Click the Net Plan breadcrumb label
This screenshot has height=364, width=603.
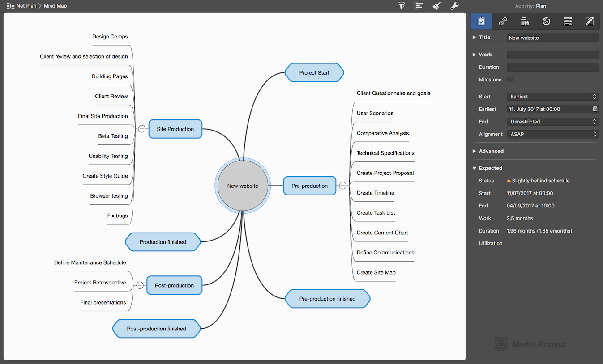coord(26,6)
